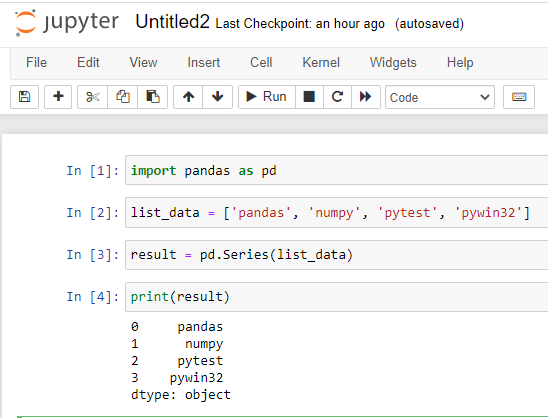
Task: Open the Insert menu
Action: (x=204, y=63)
